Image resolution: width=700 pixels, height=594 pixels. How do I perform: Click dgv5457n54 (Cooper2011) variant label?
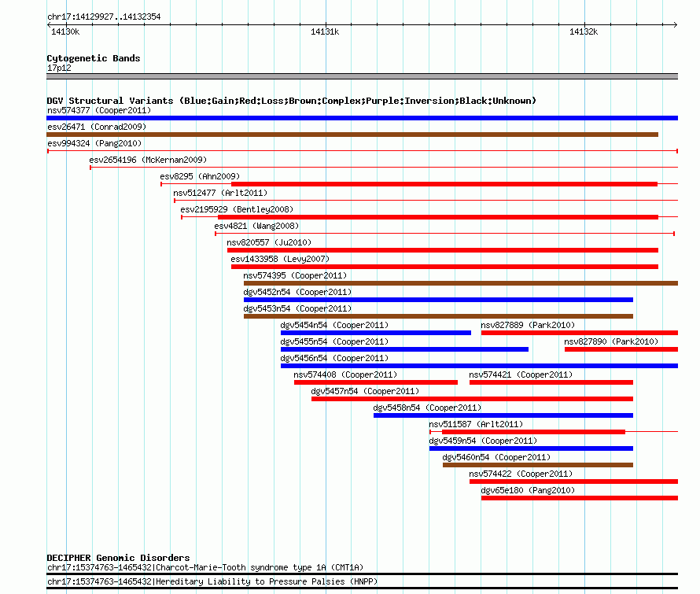[365, 391]
